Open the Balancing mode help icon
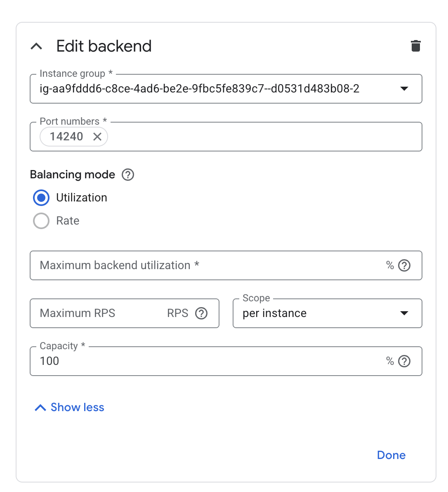Viewport: 448px width, 492px height. tap(128, 175)
